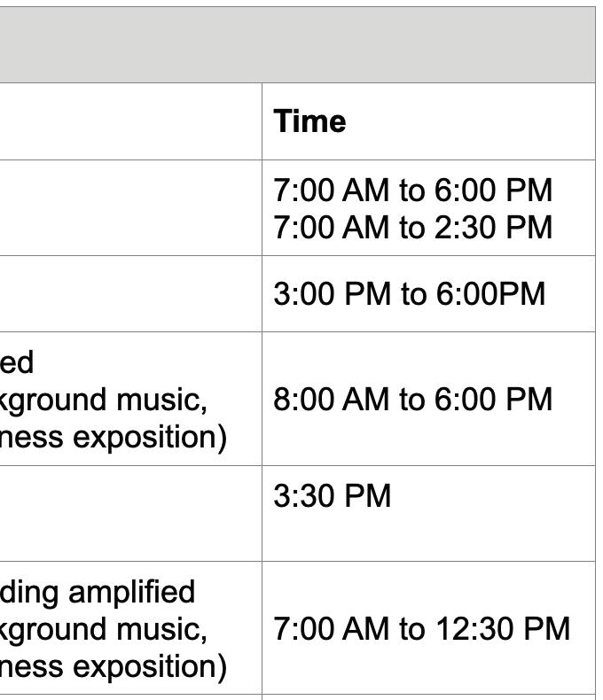Click the first 'ness exposition)' text
The width and height of the screenshot is (603, 700).
[114, 437]
